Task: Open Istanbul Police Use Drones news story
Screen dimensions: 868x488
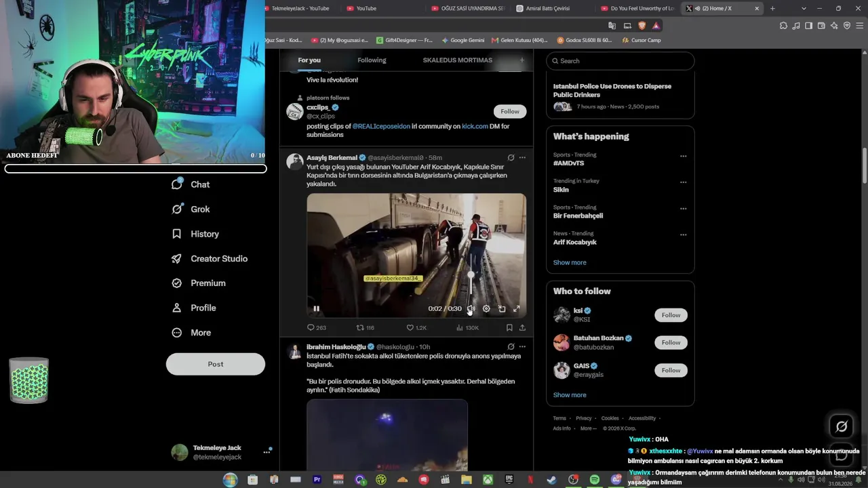Action: [620, 95]
